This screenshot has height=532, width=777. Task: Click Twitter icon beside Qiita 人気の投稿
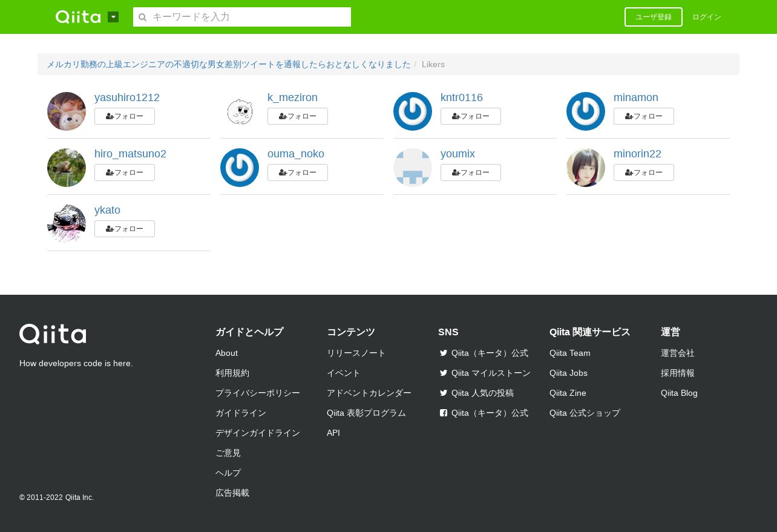click(444, 393)
